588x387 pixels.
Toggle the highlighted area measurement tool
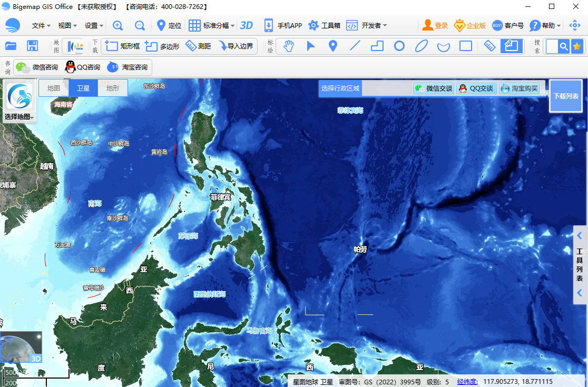512,46
